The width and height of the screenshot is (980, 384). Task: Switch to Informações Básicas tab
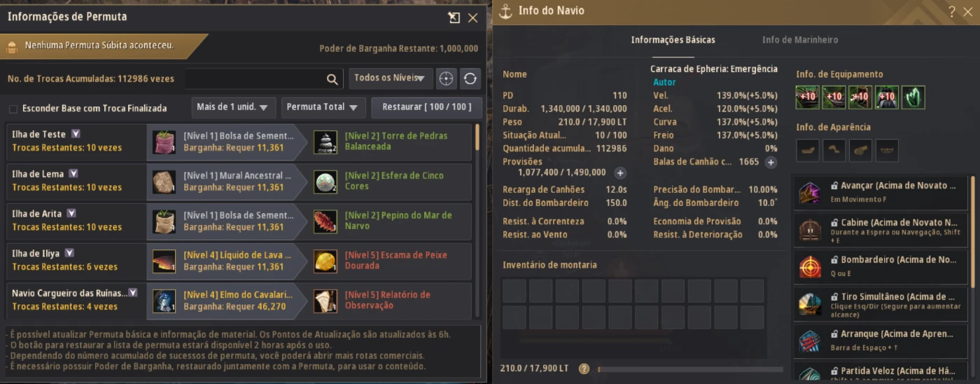(x=673, y=40)
